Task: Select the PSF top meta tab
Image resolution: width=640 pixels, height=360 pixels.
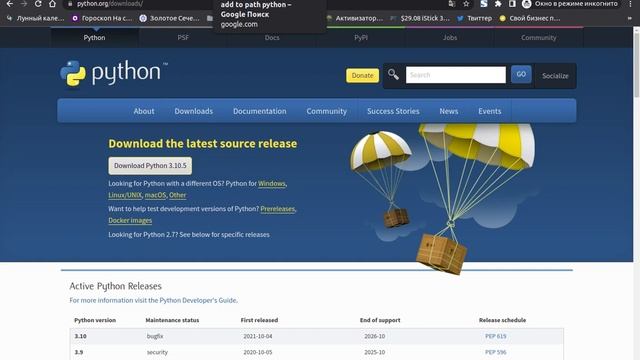Action: [183, 38]
